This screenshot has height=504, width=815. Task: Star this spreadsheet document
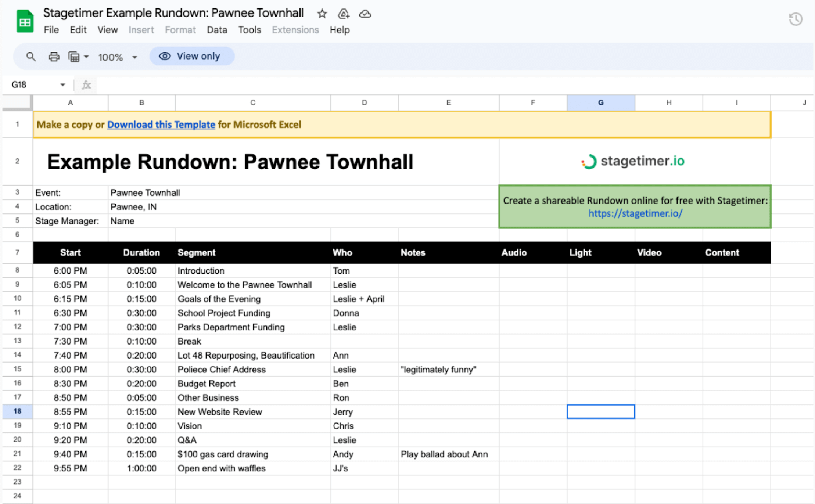point(322,14)
